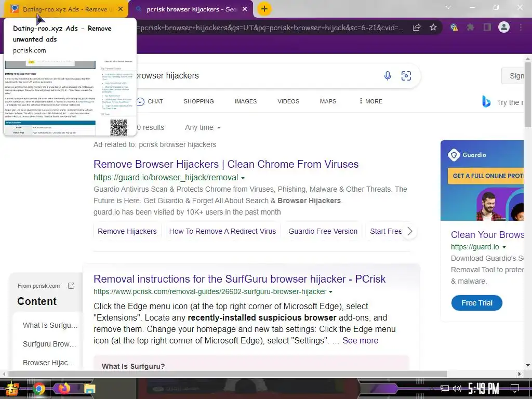This screenshot has width=532, height=399.
Task: Jump to What Is Surfgu... section
Action: click(50, 325)
